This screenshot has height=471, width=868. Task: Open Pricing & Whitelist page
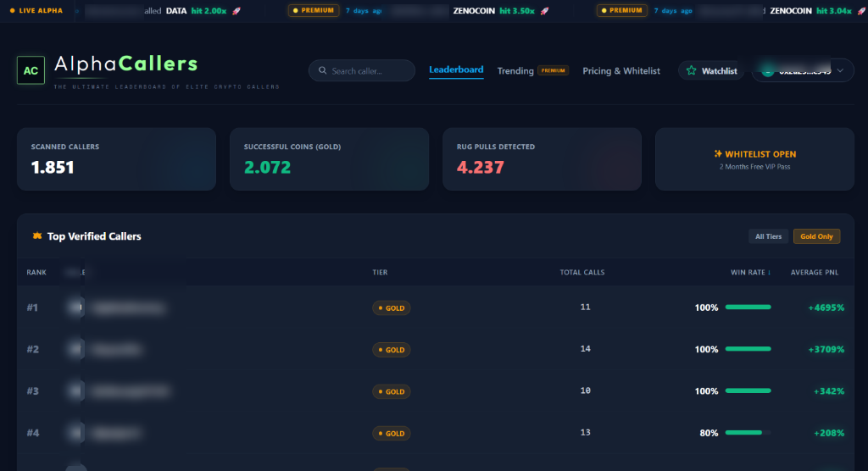[x=621, y=71]
